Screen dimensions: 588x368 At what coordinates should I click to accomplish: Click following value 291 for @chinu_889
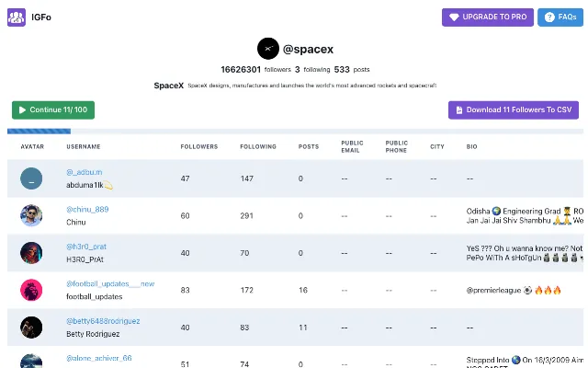pos(247,216)
